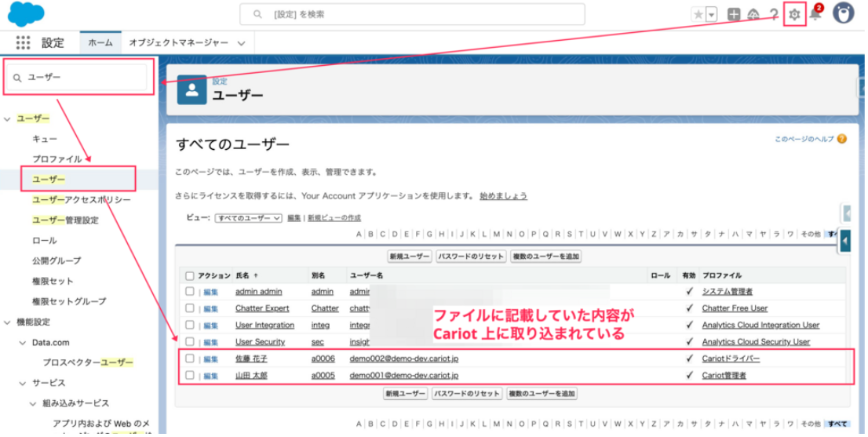
Task: Check the User Security row checkbox
Action: (x=190, y=341)
